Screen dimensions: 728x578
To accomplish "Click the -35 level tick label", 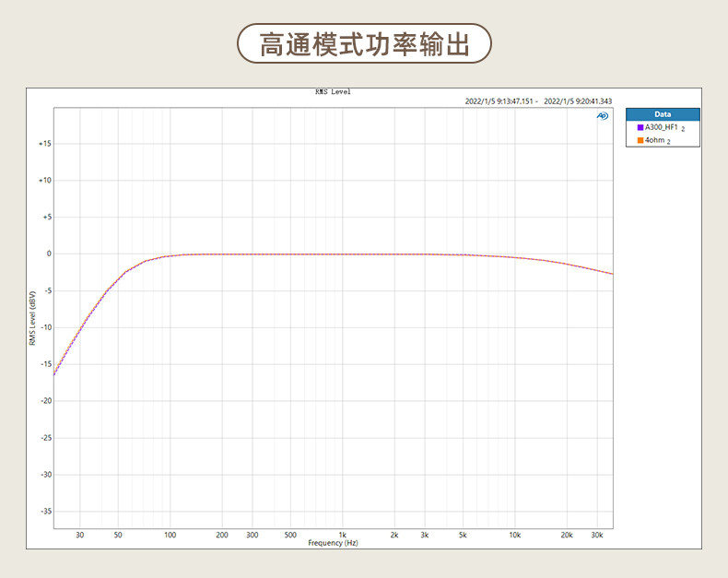I will pyautogui.click(x=46, y=511).
